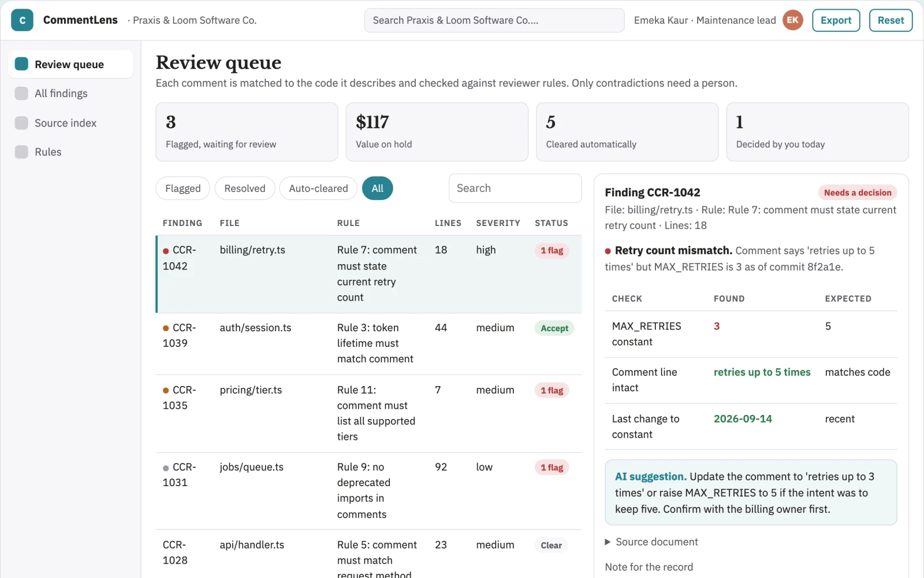
Task: Click the auth/session.ts file name
Action: 255,328
